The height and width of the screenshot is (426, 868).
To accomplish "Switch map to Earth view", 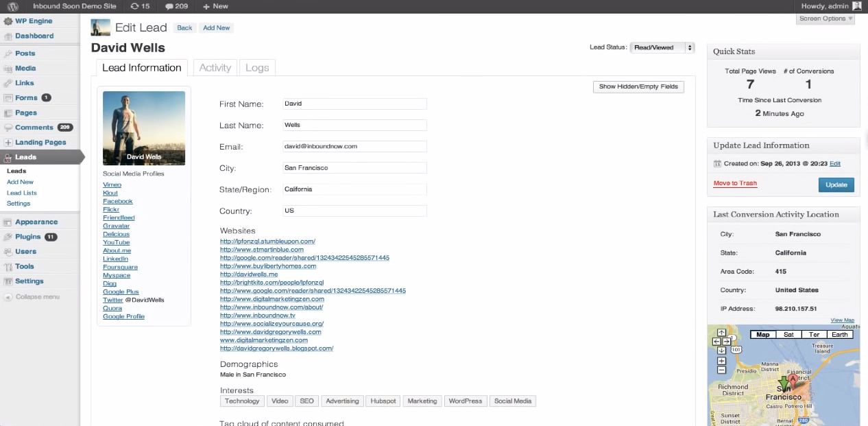I will [839, 335].
